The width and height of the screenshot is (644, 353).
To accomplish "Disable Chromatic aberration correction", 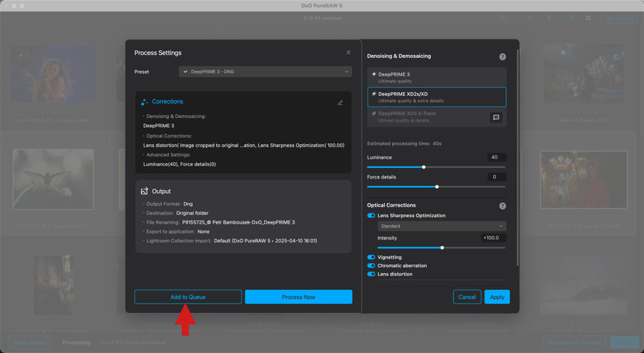I will (x=371, y=266).
